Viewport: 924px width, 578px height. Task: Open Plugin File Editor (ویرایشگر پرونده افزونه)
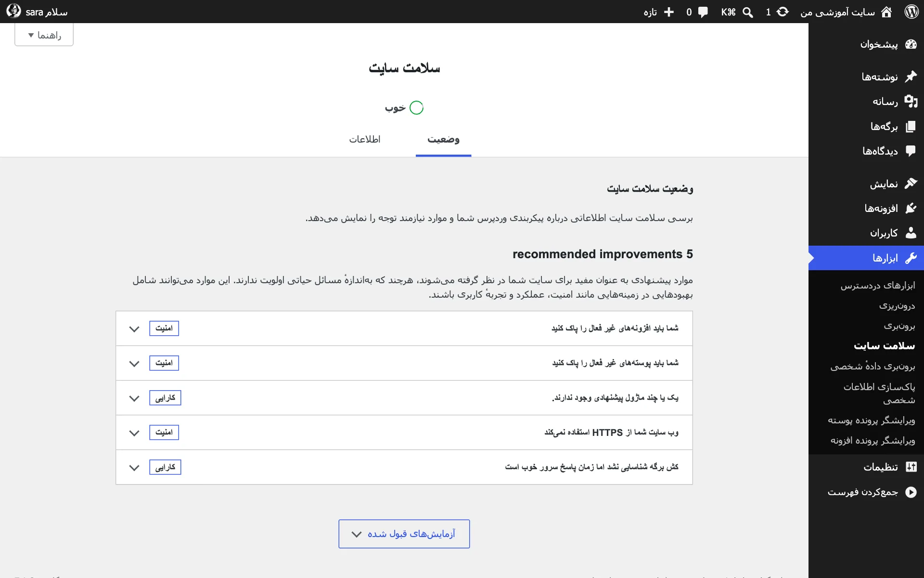pyautogui.click(x=873, y=441)
